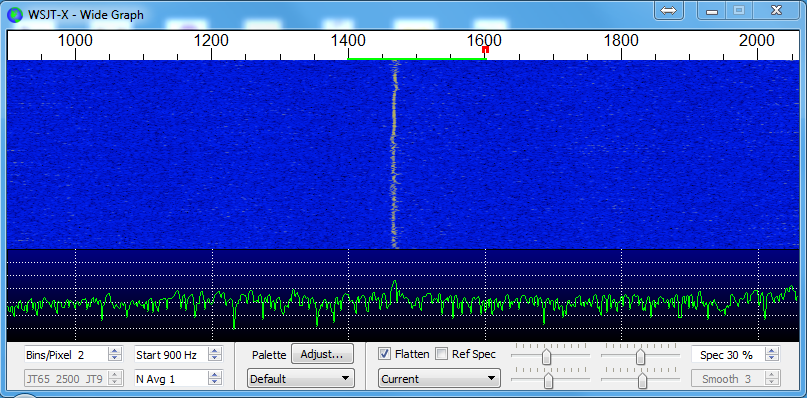Image resolution: width=807 pixels, height=398 pixels.
Task: Click the WSJT-X globe icon in title bar
Action: (x=15, y=14)
